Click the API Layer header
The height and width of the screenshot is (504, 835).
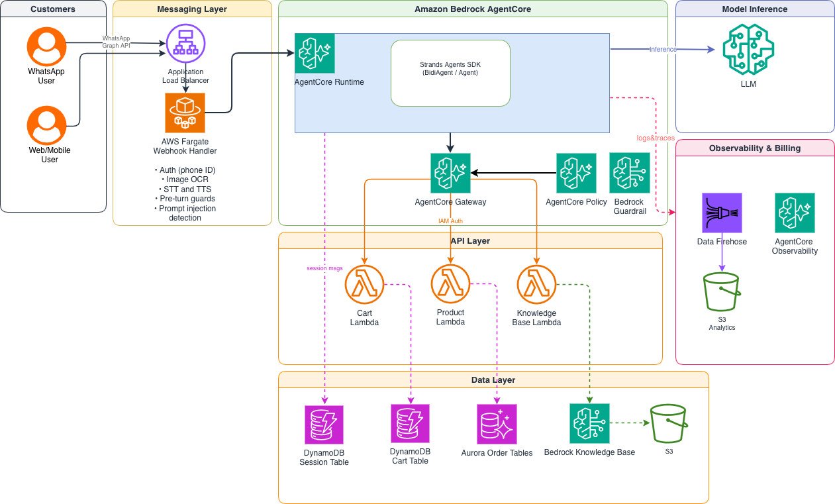[x=470, y=241]
